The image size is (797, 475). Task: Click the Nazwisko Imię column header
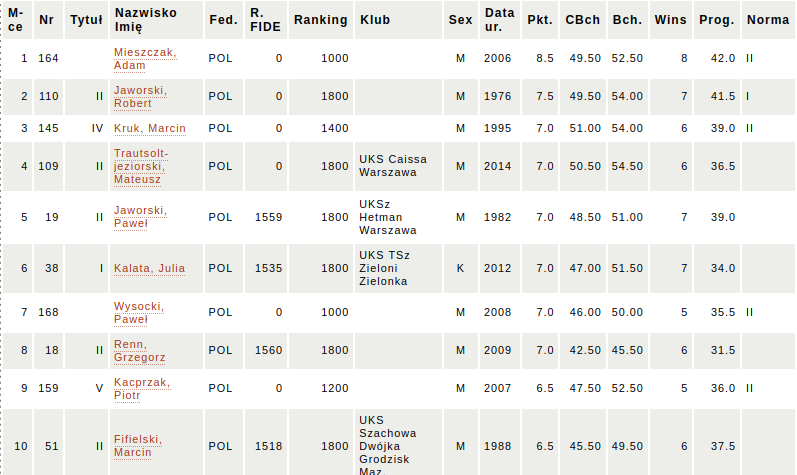click(146, 20)
